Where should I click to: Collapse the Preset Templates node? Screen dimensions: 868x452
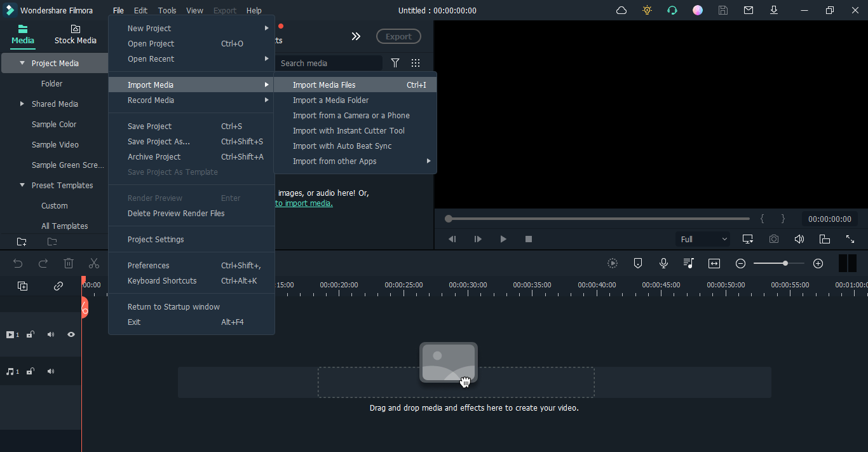tap(22, 185)
